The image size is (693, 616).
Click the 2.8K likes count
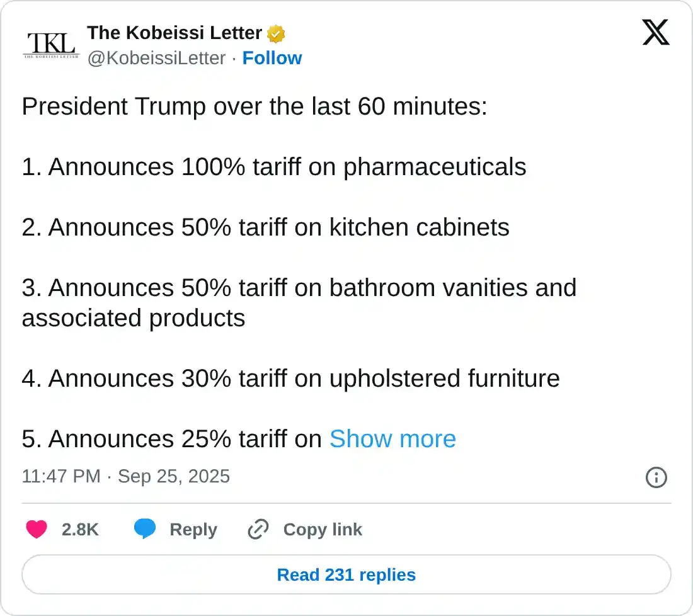[80, 530]
